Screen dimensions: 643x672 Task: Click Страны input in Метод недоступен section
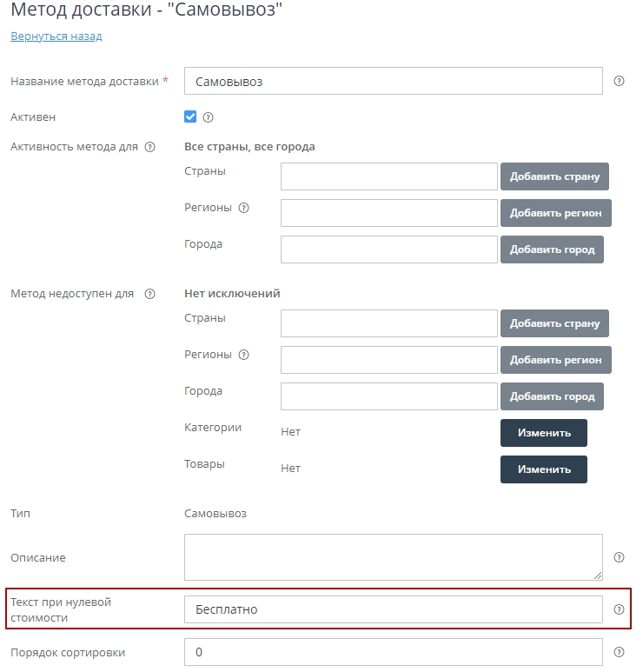tap(389, 323)
